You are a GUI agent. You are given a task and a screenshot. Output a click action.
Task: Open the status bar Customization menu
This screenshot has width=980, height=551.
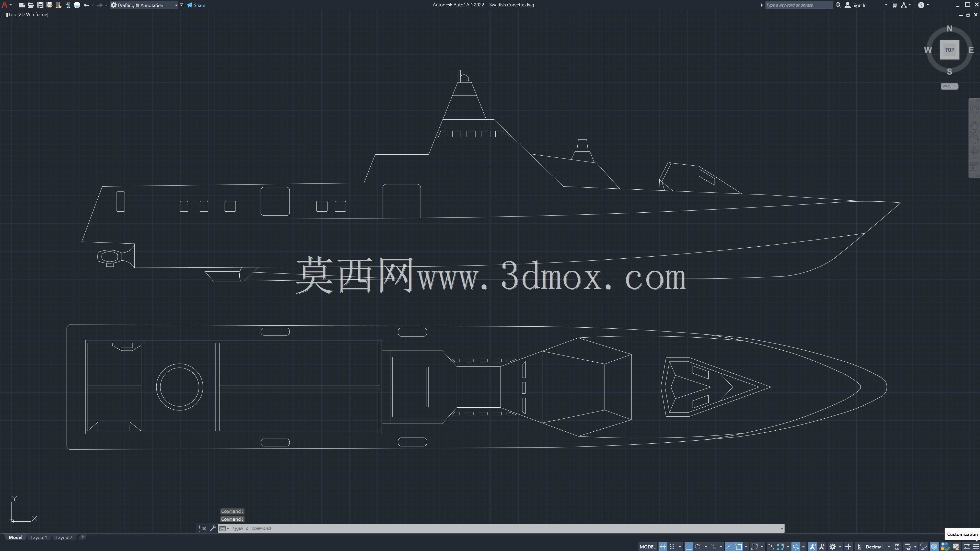coord(976,547)
